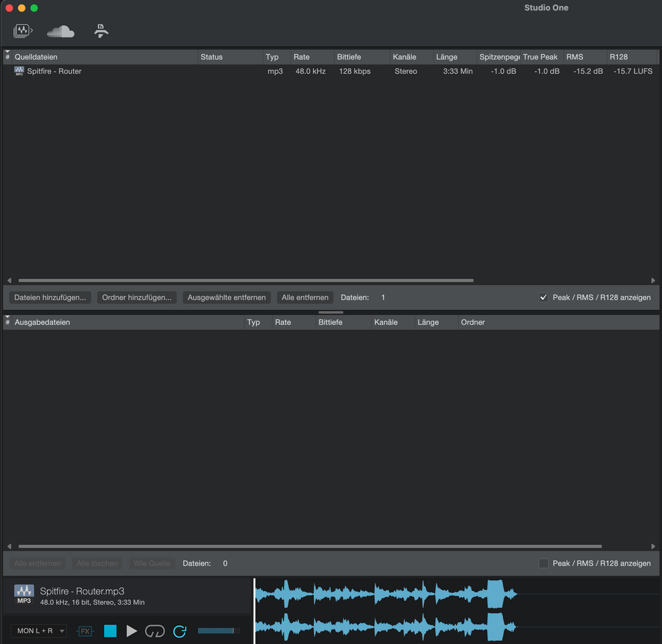The image size is (662, 644).
Task: Open output list # column menu triangle
Action: (x=7, y=317)
